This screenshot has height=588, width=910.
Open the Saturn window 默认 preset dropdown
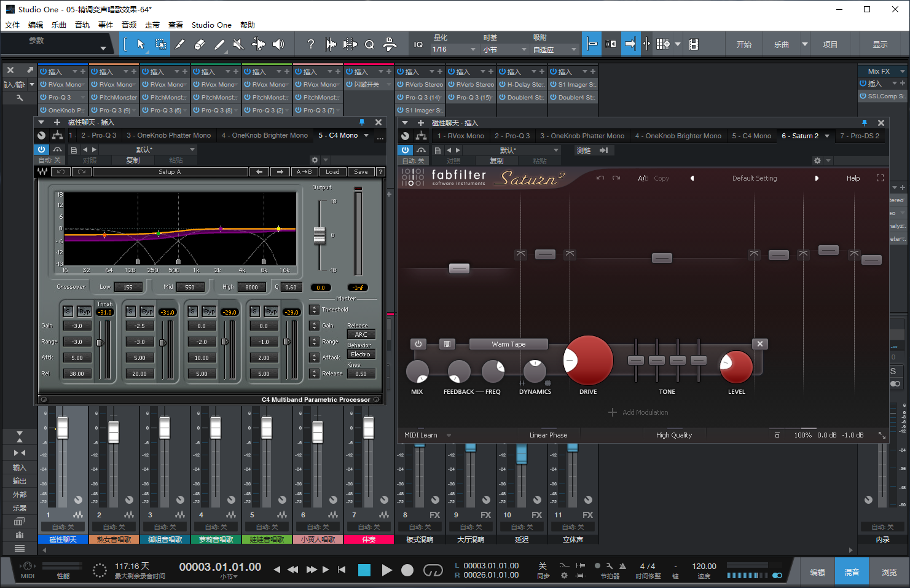(512, 150)
